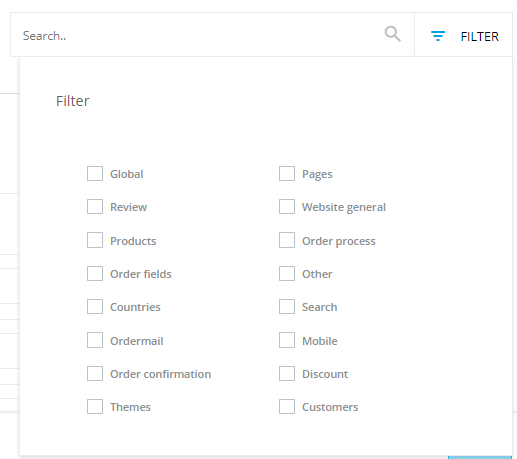The image size is (517, 459).
Task: Enable the Search category checkbox
Action: [x=287, y=307]
